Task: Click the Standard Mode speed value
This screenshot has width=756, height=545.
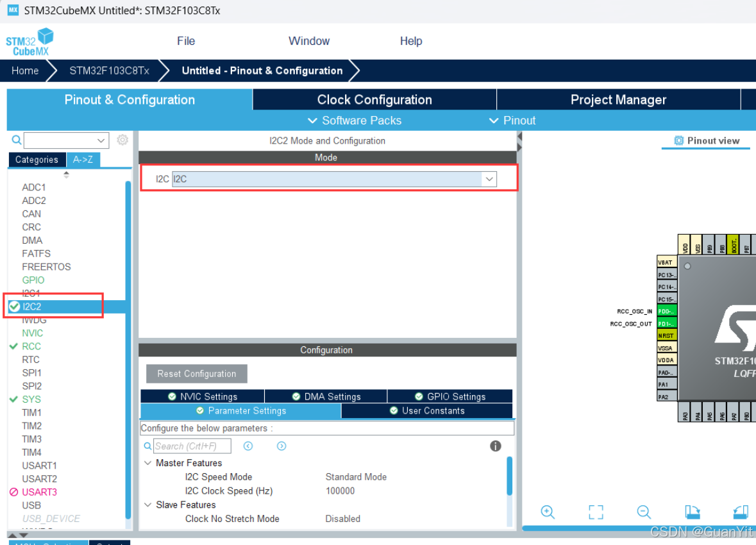Action: [x=356, y=477]
